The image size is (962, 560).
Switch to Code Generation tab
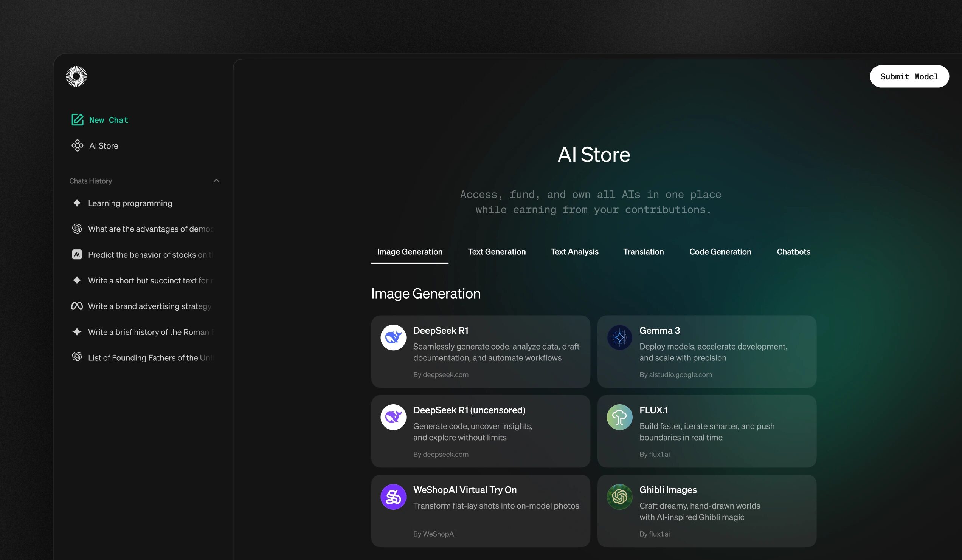point(720,252)
